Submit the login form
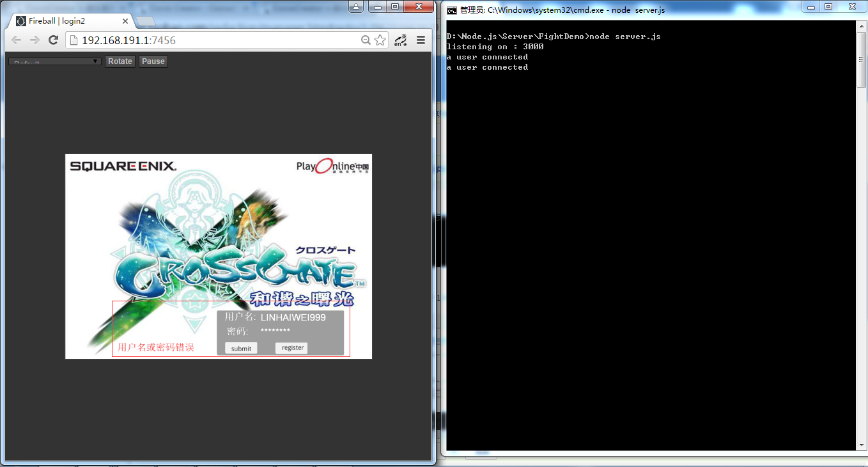This screenshot has width=868, height=467. pos(242,349)
